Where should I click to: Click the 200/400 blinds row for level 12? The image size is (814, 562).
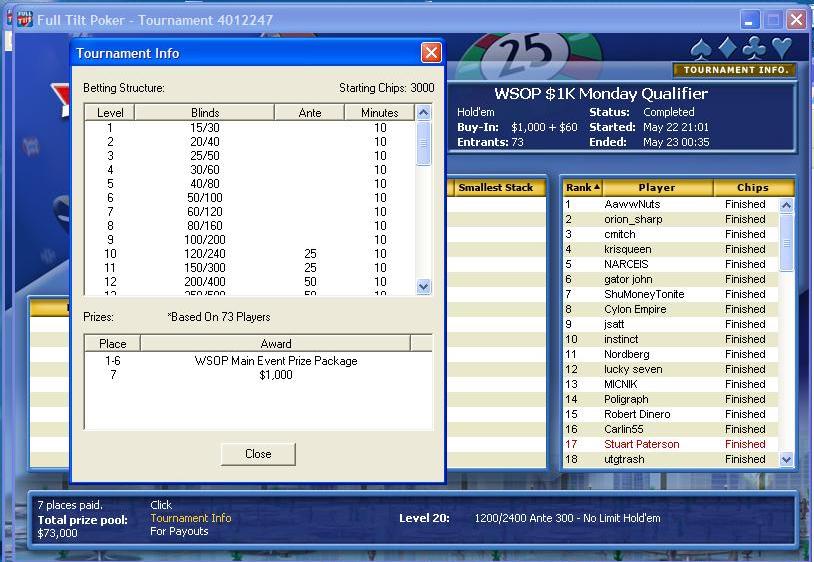click(x=250, y=282)
